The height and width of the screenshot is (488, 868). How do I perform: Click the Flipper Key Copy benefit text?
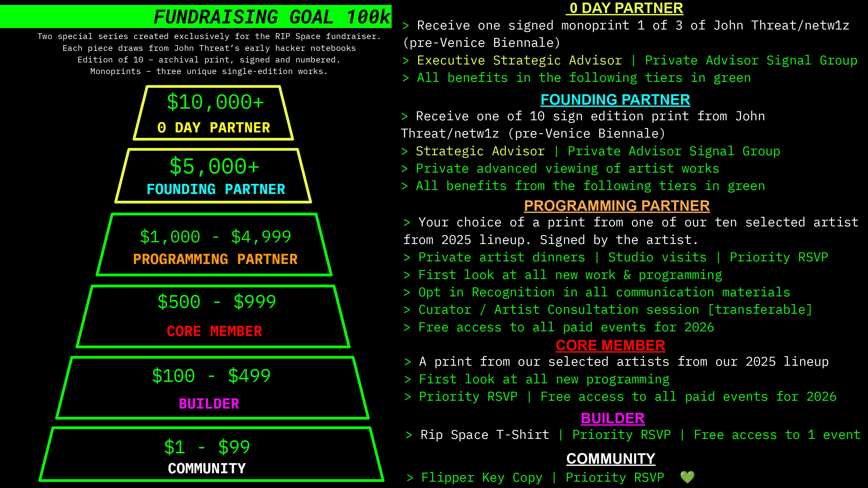tap(481, 477)
